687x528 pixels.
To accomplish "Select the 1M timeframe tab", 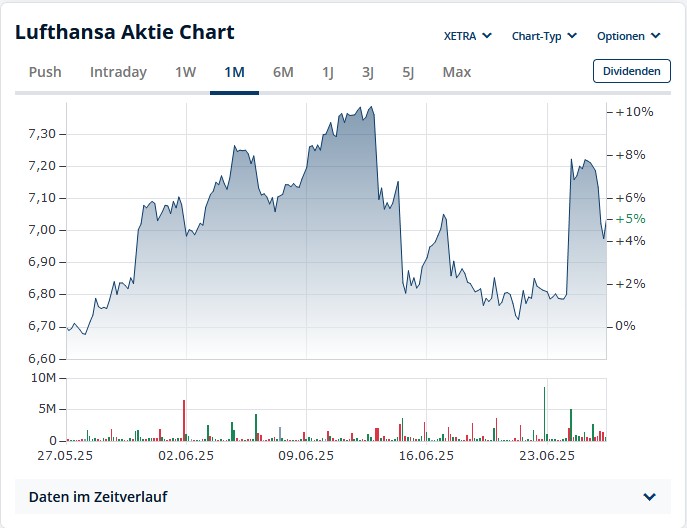I will (235, 72).
